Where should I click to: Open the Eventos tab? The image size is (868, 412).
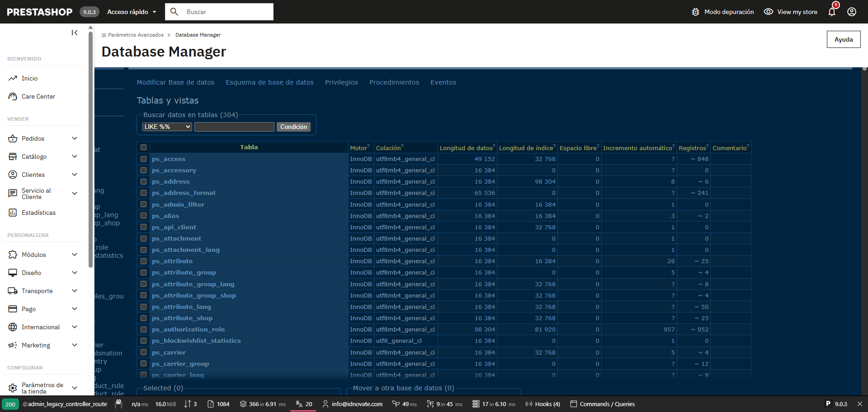(443, 82)
